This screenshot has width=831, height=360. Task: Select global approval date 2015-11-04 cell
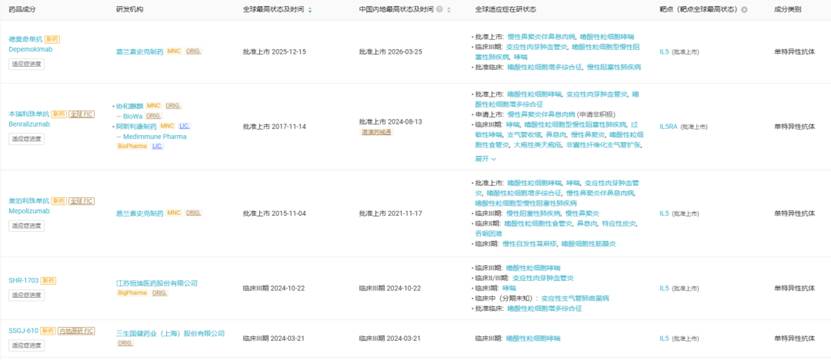tap(275, 213)
